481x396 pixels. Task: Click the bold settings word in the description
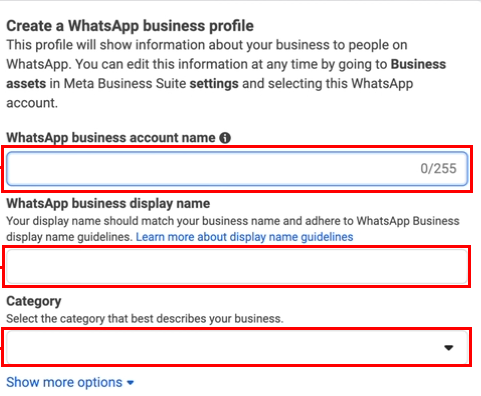tap(214, 83)
